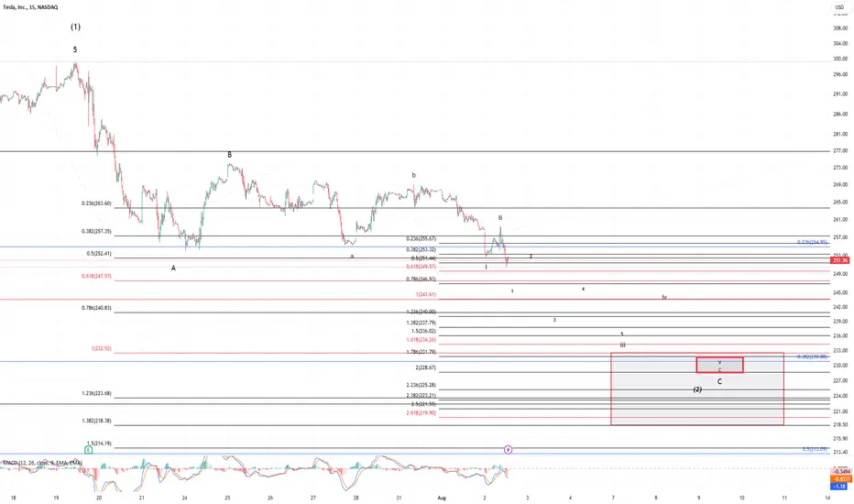The width and height of the screenshot is (854, 504).
Task: Select the red 1.618(234.26) extension label
Action: tap(421, 339)
